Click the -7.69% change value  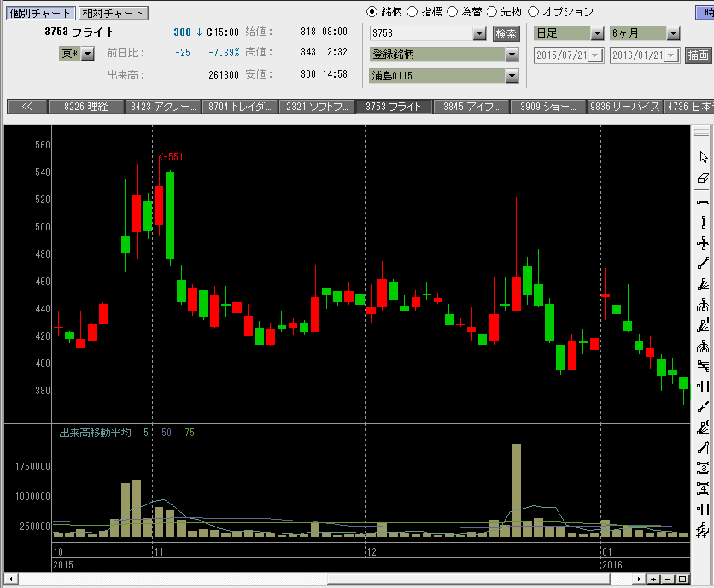224,53
